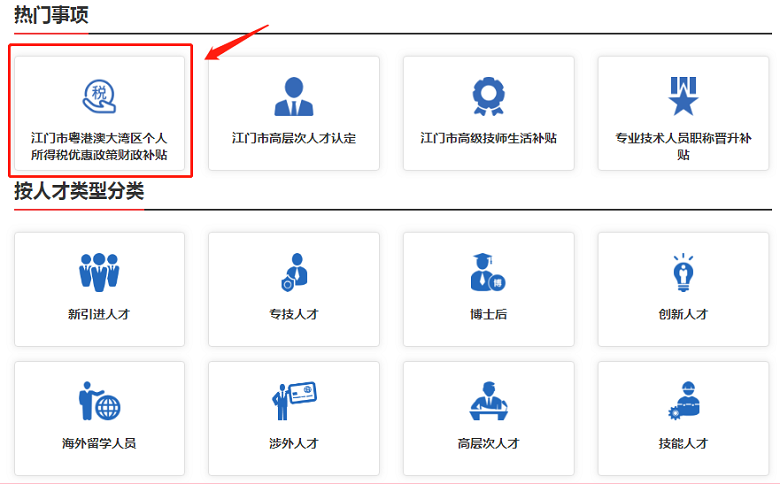This screenshot has width=780, height=484.
Task: Click the hard-hat worker icon for 技能人才
Action: [x=683, y=401]
